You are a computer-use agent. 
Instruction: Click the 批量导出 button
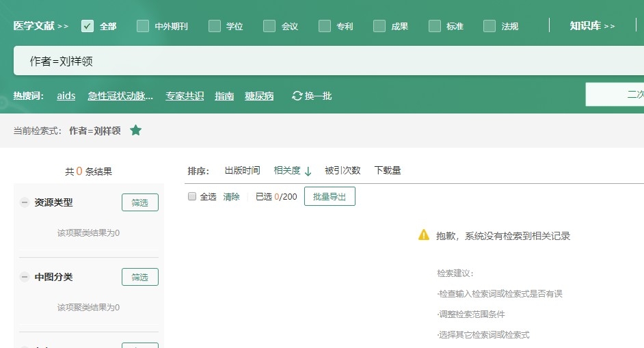[330, 196]
